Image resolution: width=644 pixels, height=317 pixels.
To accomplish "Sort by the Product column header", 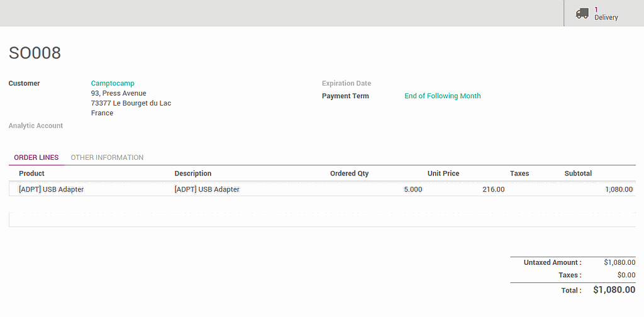I will [31, 174].
